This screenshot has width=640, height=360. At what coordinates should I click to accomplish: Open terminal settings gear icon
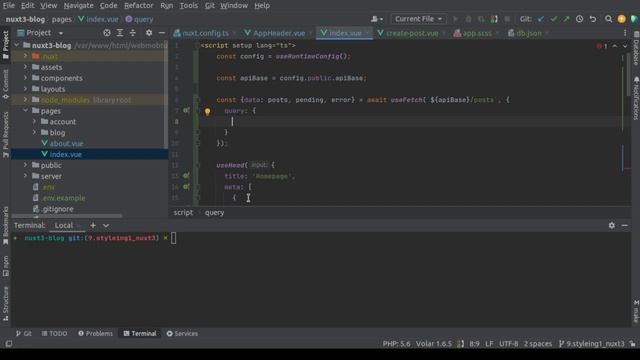point(611,225)
